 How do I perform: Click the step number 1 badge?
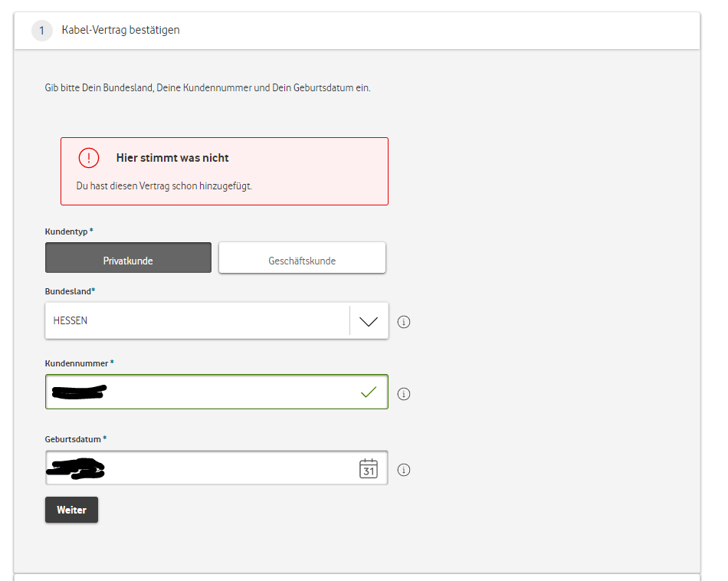pyautogui.click(x=42, y=31)
